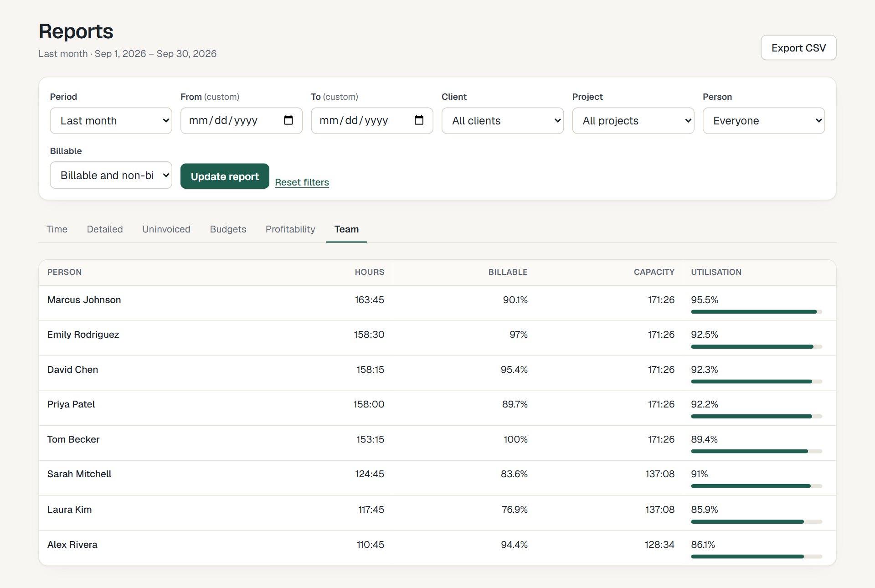Select the Emily Rodriguez name cell
The width and height of the screenshot is (875, 588).
point(83,335)
